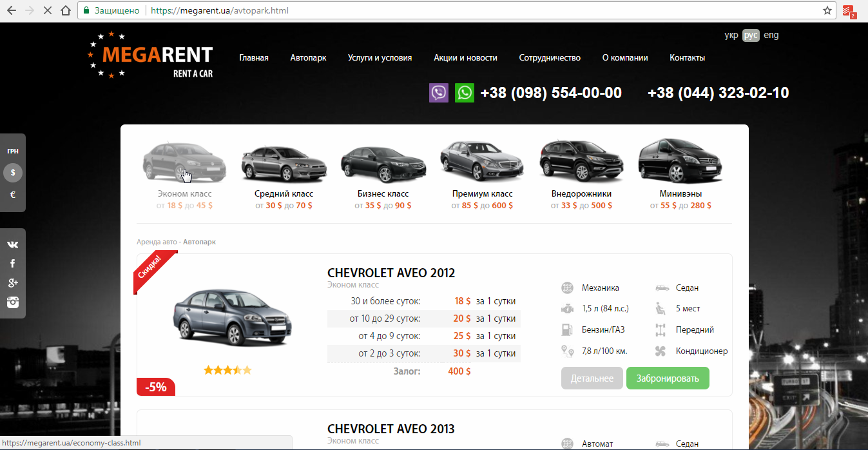Image resolution: width=868 pixels, height=450 pixels.
Task: Open the Главная menu item
Action: [254, 57]
